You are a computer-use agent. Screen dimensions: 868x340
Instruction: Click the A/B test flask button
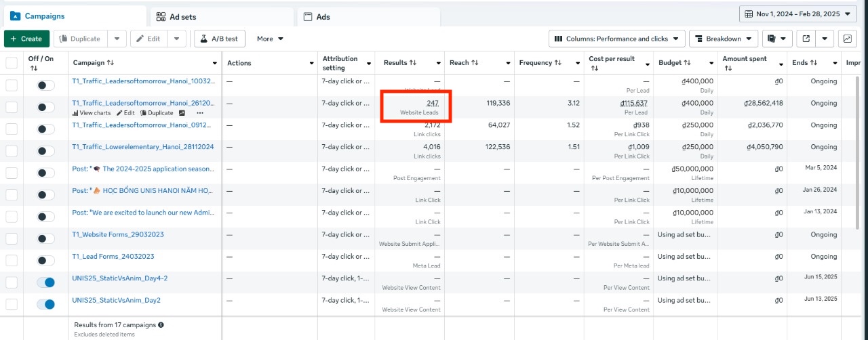pos(220,39)
